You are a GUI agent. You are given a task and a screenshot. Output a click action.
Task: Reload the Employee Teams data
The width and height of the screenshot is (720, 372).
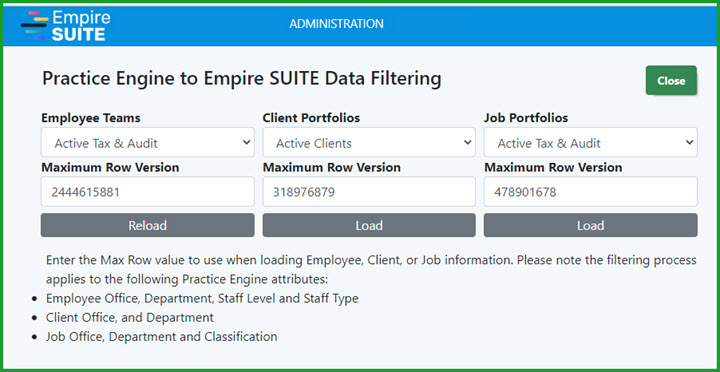tap(147, 225)
